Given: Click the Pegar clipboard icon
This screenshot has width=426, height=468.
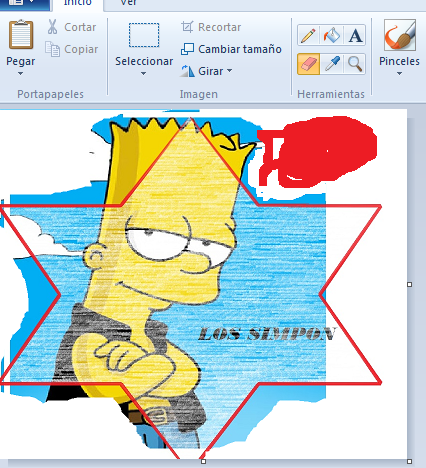Looking at the screenshot, I should [x=21, y=35].
